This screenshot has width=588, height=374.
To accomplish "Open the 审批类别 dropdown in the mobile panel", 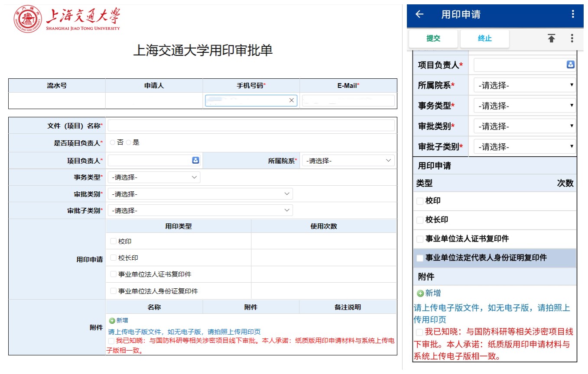I will click(525, 126).
